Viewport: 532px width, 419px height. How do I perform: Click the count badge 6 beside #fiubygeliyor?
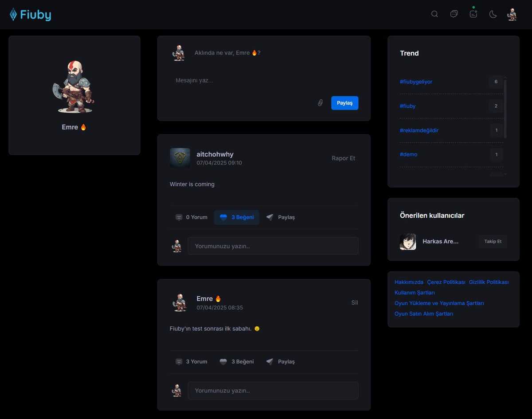[496, 82]
